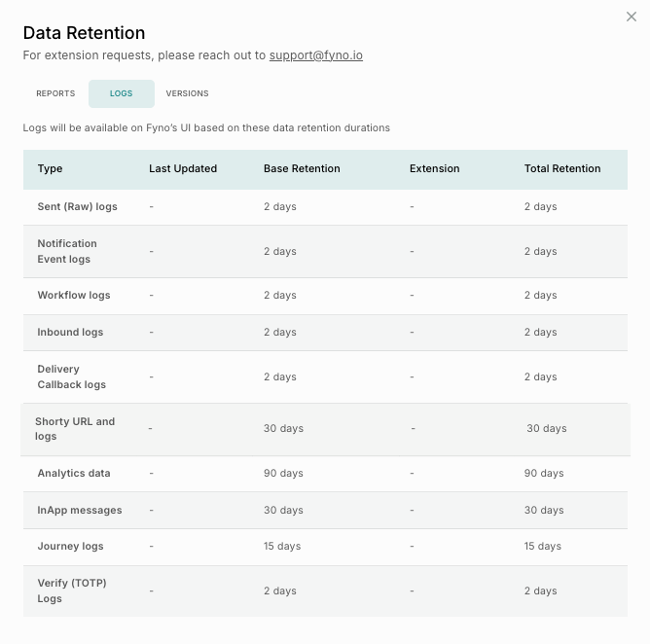The width and height of the screenshot is (650, 644).
Task: Click 15 days total retention for Journey logs
Action: (543, 546)
